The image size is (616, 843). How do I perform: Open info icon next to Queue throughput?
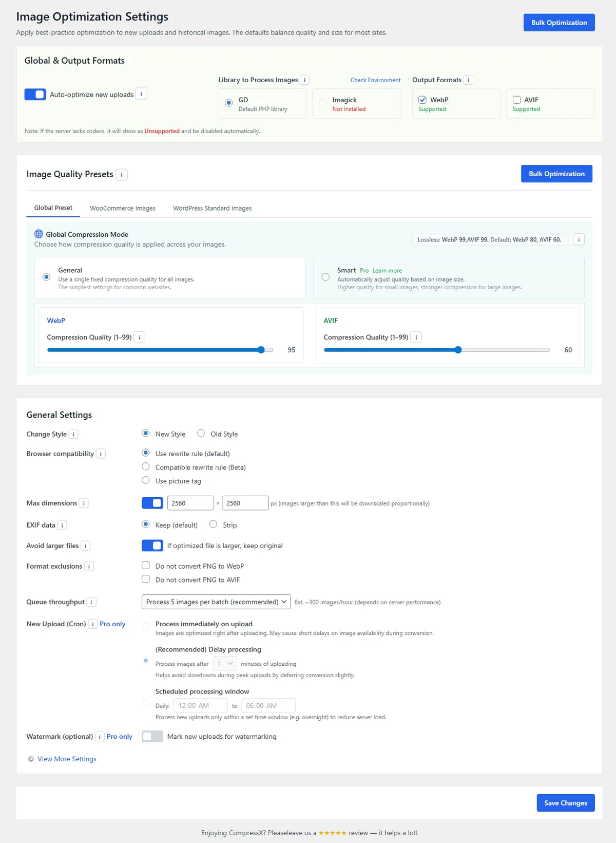[91, 602]
